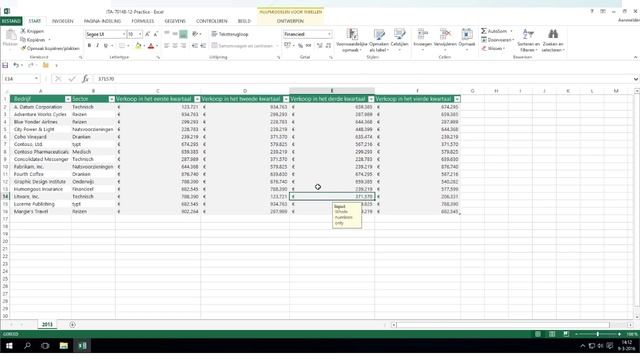The width and height of the screenshot is (640, 360).
Task: Click the Doorvoeren fill button
Action: pyautogui.click(x=498, y=40)
